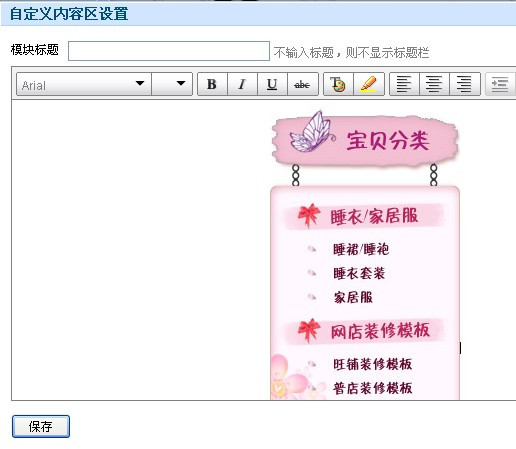Open the text color palette icon
516x449 pixels.
[x=338, y=84]
